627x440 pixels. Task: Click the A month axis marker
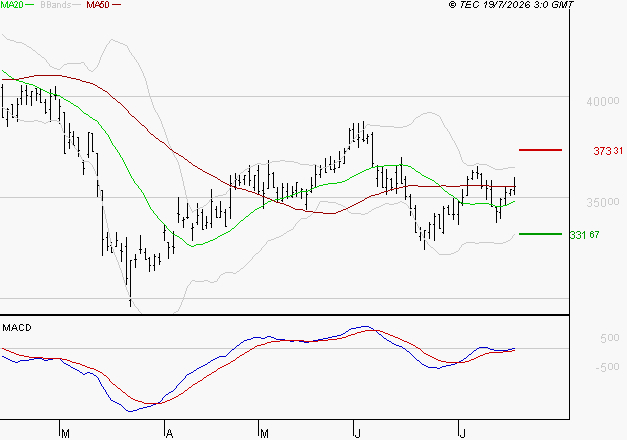pyautogui.click(x=170, y=434)
